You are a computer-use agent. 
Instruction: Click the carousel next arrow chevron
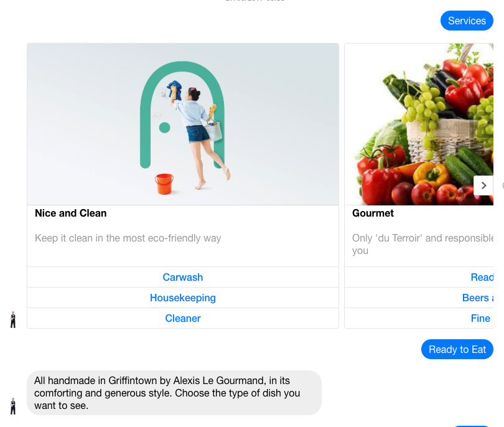pos(483,185)
